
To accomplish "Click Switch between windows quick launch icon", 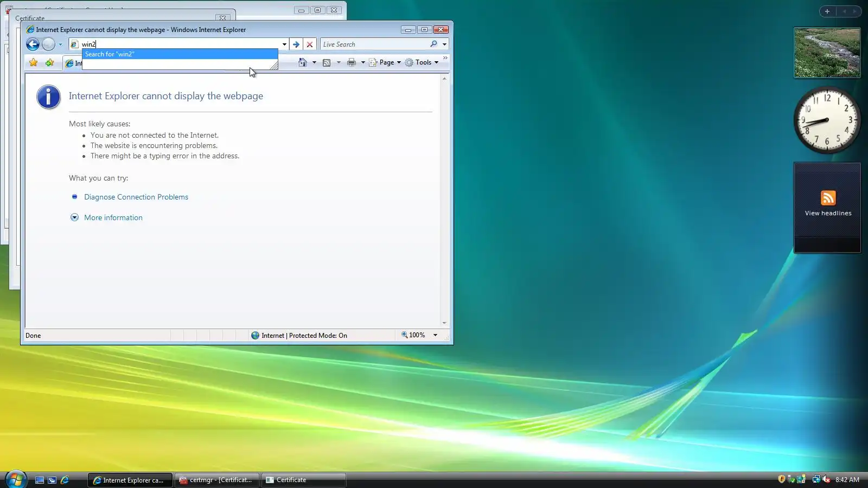I will pyautogui.click(x=52, y=480).
